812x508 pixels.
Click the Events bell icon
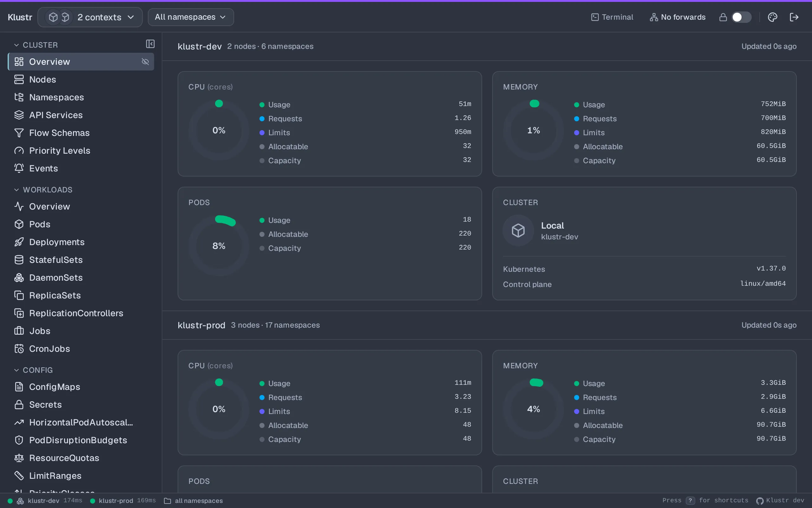(19, 168)
